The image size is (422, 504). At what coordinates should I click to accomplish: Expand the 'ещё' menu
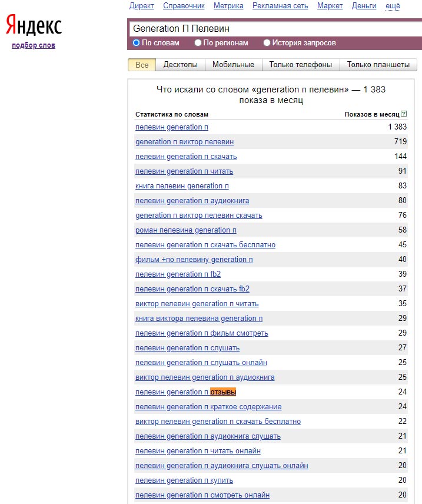393,6
